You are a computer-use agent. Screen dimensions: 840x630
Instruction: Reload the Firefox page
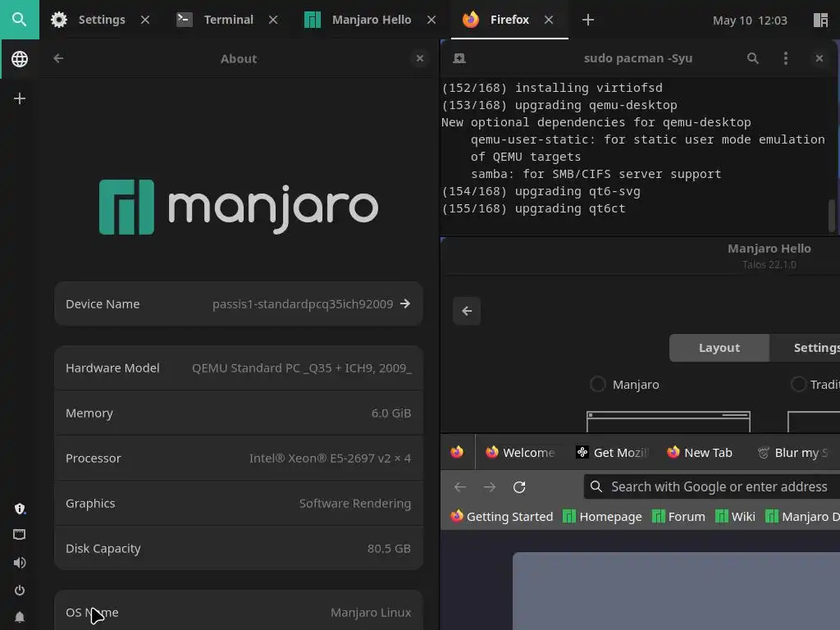519,487
